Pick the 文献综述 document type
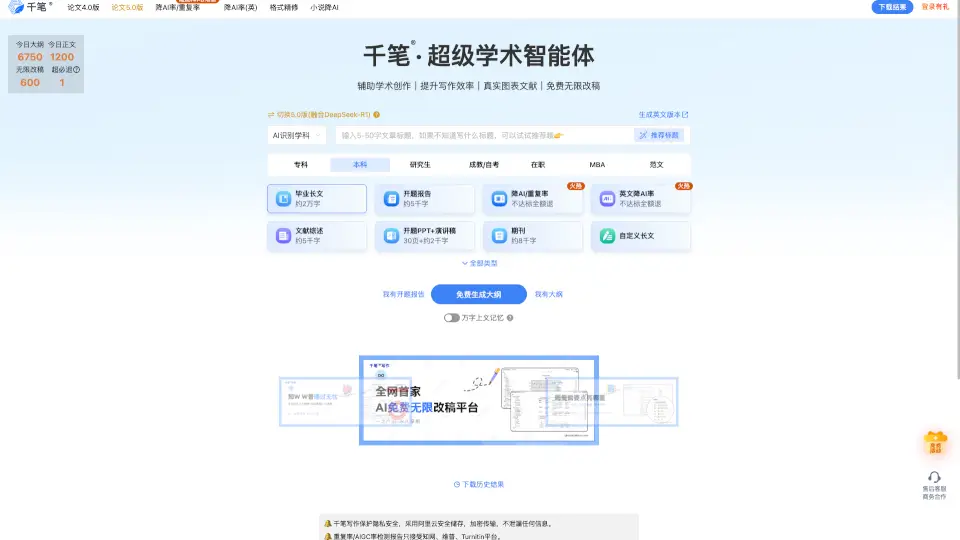This screenshot has height=540, width=960. [x=317, y=236]
